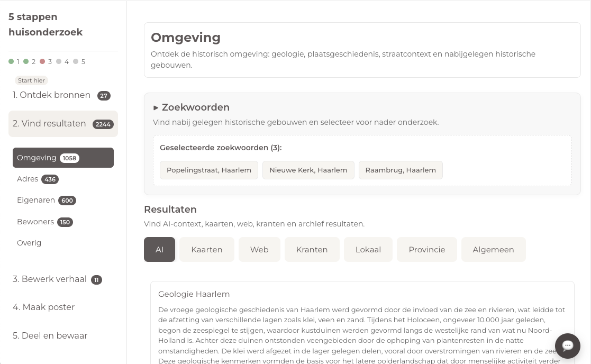Click the step 5 progress dot

pos(76,62)
